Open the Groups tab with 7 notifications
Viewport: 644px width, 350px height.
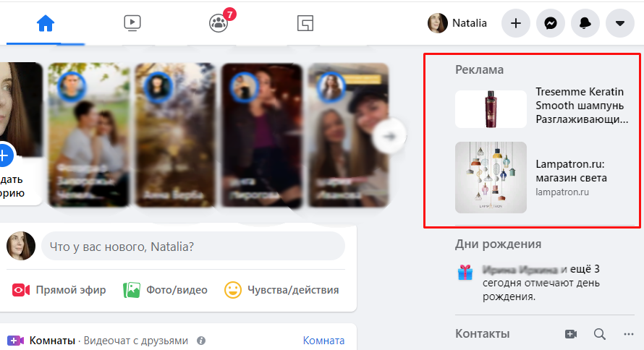(x=219, y=23)
